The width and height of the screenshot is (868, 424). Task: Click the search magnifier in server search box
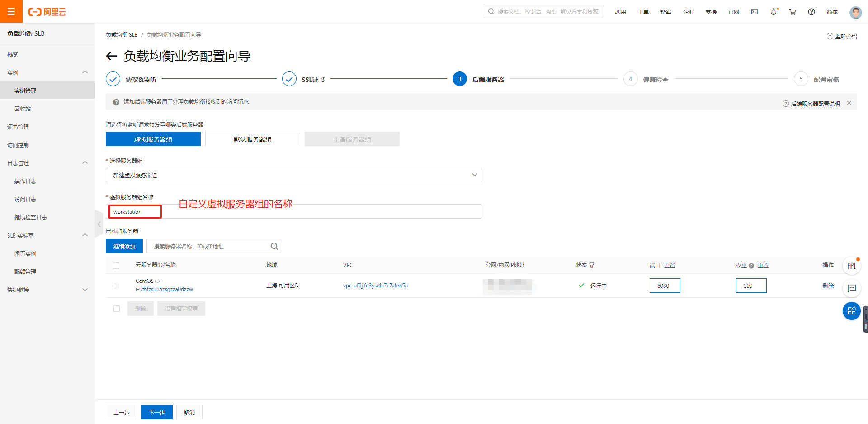pos(274,246)
